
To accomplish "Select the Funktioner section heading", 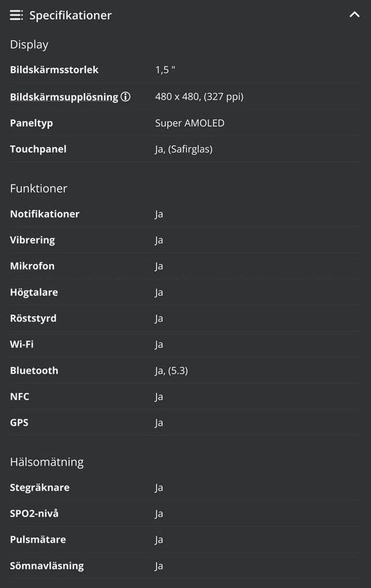I will pos(39,189).
